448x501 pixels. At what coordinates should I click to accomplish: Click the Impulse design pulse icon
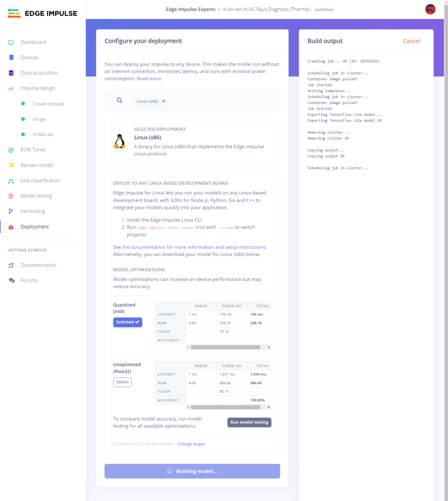pos(11,89)
